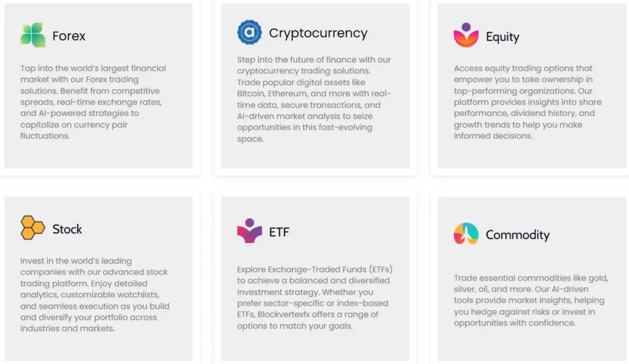The height and width of the screenshot is (364, 629).
Task: Click the word Bitcoin in Cryptocurrency text
Action: (x=251, y=93)
